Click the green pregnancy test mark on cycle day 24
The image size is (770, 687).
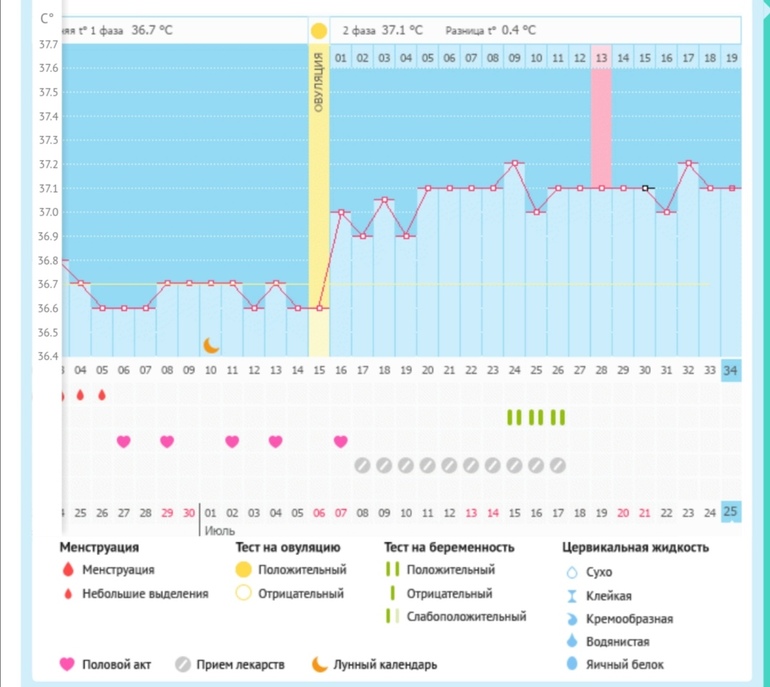click(x=514, y=417)
